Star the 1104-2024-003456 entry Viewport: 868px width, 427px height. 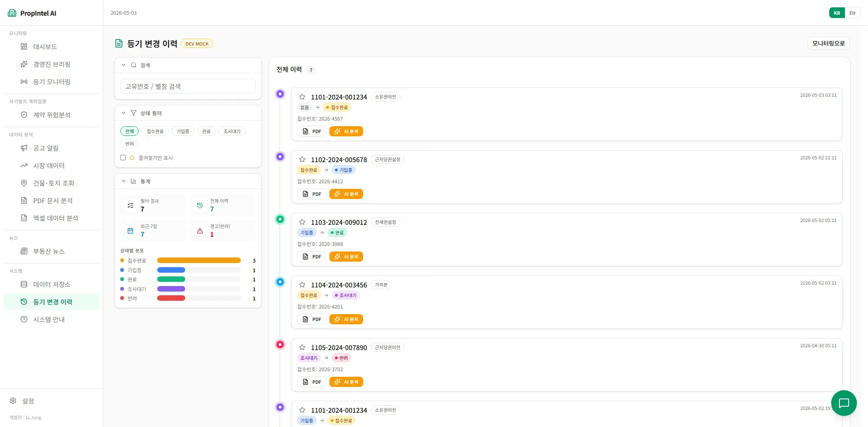coord(302,285)
